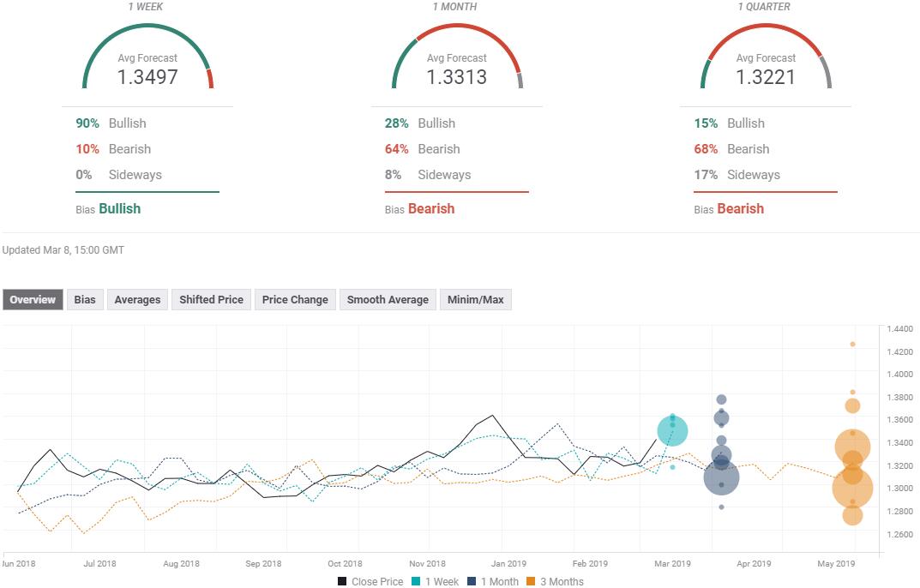Viewport: 920px width, 588px height.
Task: Toggle 3 Months legend swatch
Action: pyautogui.click(x=531, y=581)
